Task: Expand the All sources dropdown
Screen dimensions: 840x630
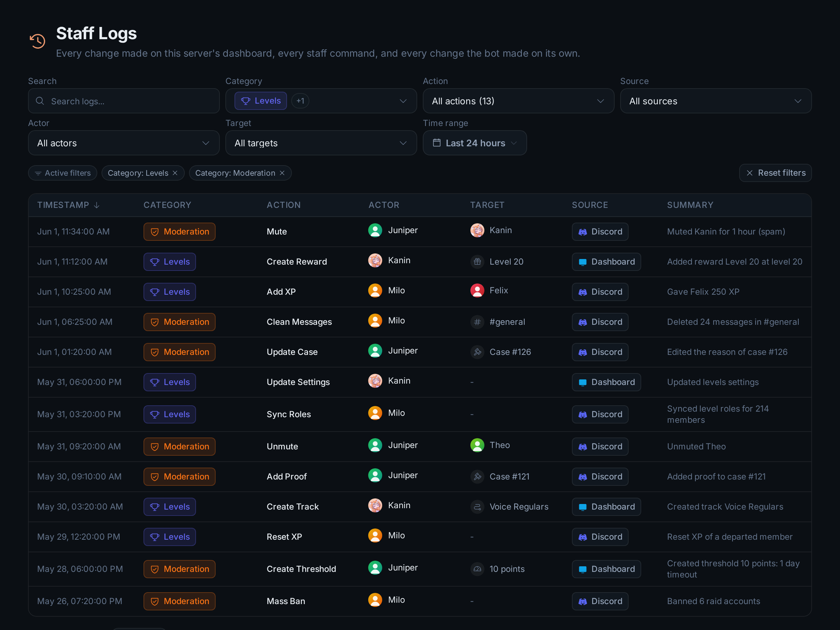Action: [716, 101]
